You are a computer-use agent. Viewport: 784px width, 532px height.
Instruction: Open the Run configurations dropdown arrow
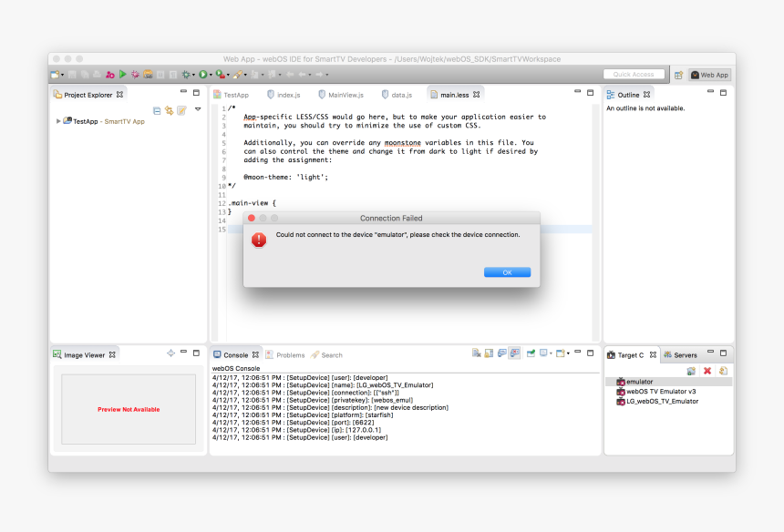point(211,75)
